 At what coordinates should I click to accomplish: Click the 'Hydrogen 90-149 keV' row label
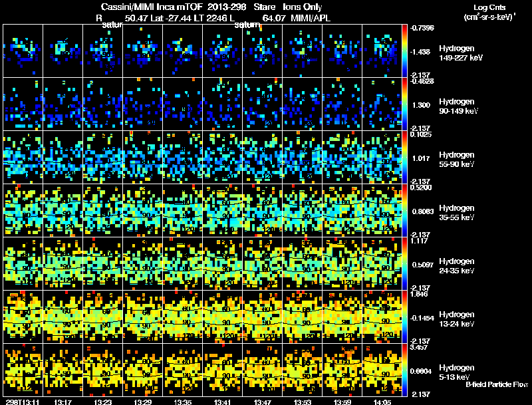click(458, 106)
